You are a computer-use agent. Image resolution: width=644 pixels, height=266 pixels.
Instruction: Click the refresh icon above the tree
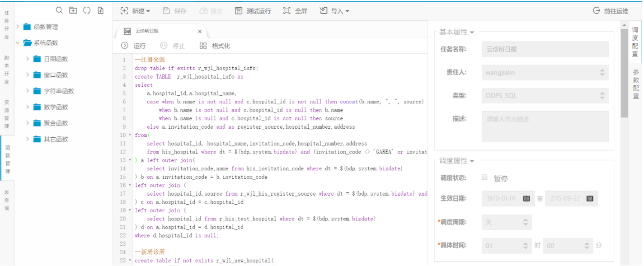pyautogui.click(x=87, y=10)
